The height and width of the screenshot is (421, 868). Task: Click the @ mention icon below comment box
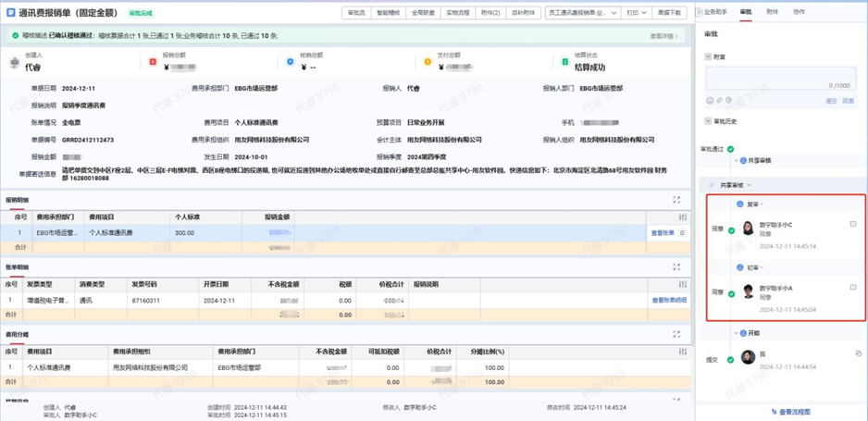click(727, 101)
